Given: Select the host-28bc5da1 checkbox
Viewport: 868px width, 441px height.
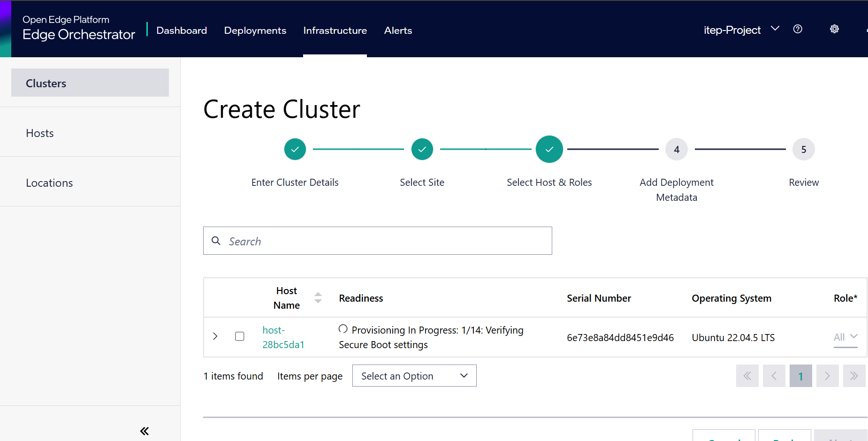Looking at the screenshot, I should point(240,336).
